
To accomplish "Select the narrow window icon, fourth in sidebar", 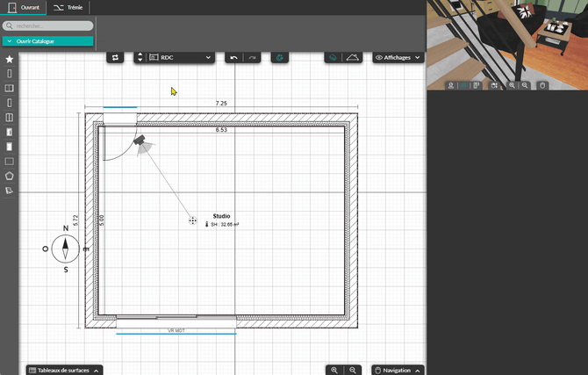I will (10, 103).
